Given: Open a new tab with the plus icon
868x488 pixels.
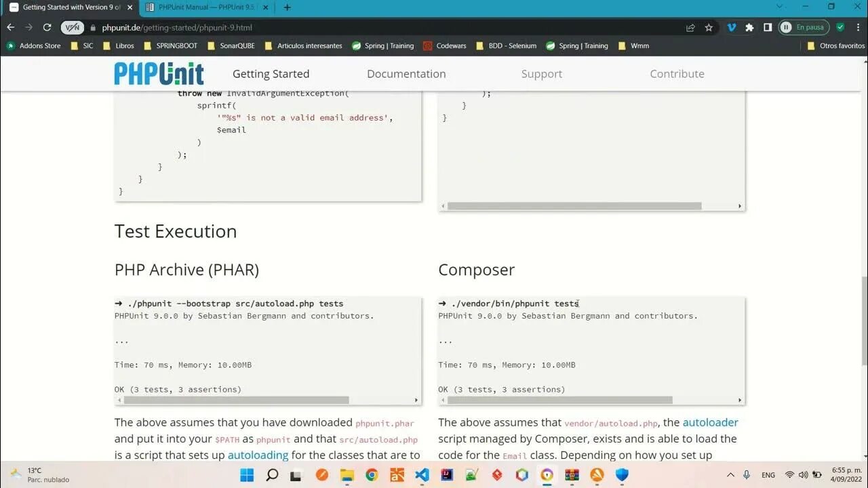Looking at the screenshot, I should click(x=288, y=7).
